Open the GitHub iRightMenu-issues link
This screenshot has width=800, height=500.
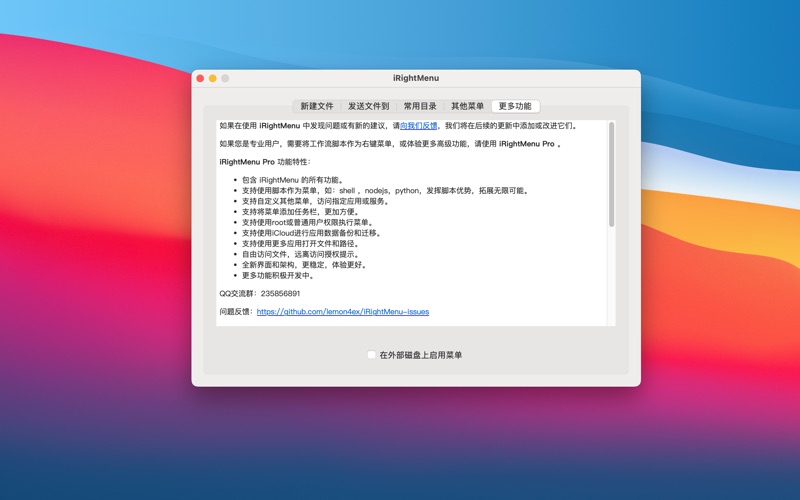(343, 312)
